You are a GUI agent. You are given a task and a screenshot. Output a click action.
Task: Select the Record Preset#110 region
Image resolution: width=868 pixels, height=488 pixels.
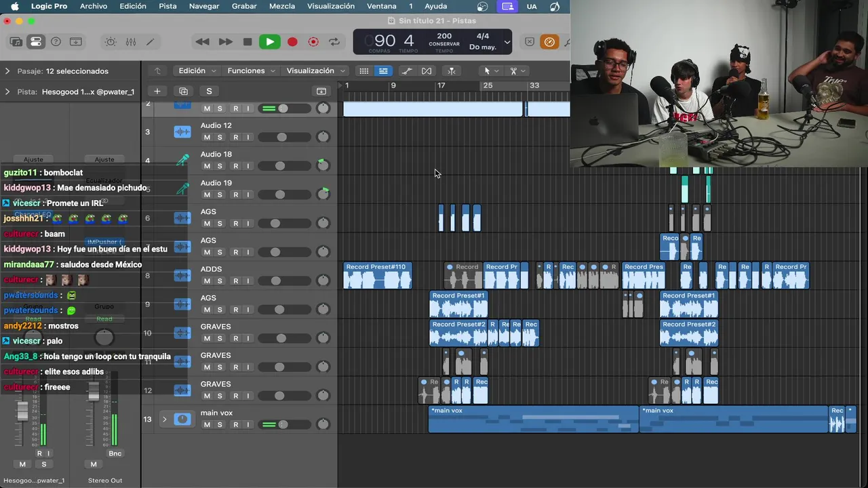tap(378, 275)
